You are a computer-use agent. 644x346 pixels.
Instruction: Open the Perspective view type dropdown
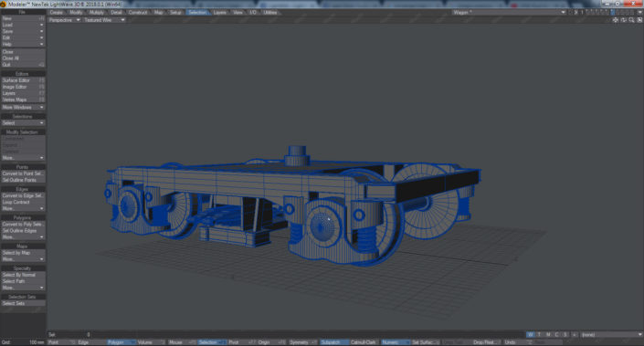click(x=64, y=20)
